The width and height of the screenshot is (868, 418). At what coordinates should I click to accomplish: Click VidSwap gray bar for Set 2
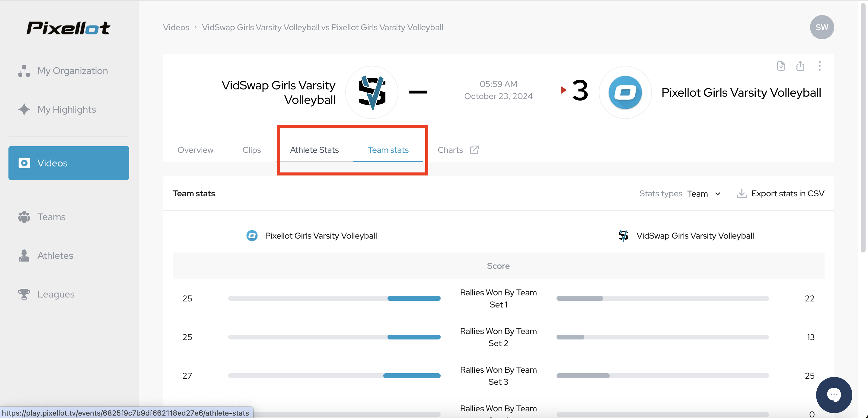coord(570,337)
